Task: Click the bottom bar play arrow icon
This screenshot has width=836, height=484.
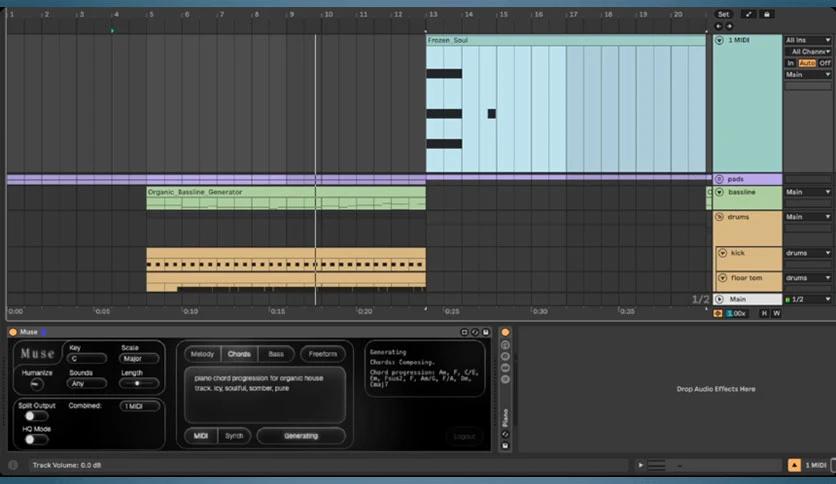Action: (x=640, y=465)
